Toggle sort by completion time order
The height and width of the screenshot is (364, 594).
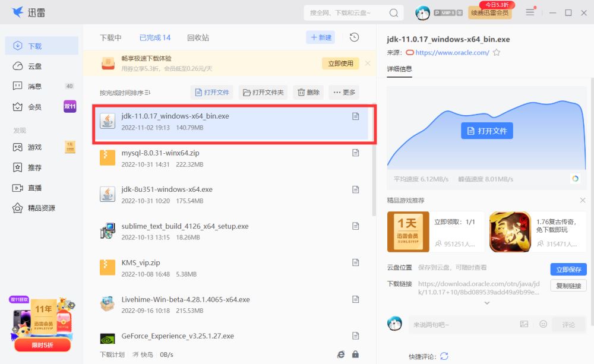(125, 93)
